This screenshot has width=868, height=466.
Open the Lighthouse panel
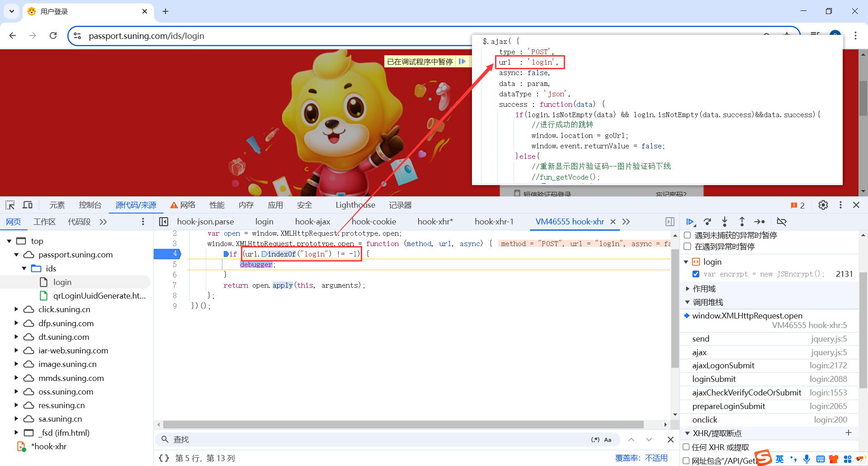pos(355,205)
